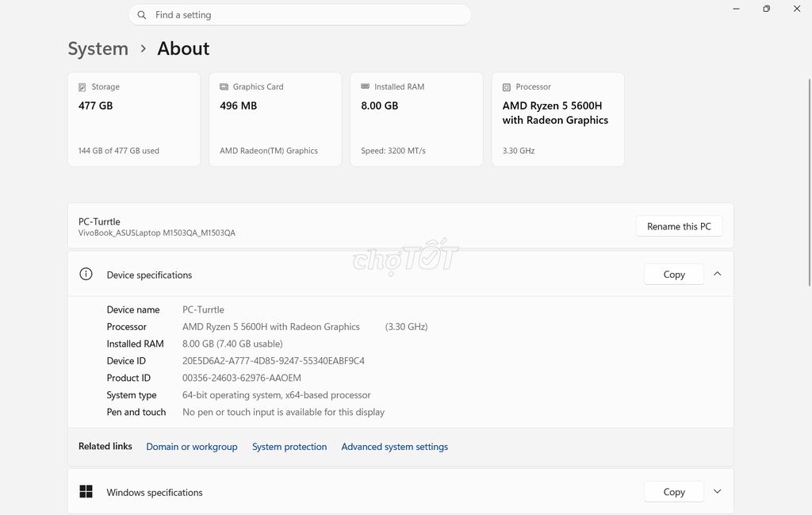Click the Windows specifications grid icon

coord(86,491)
